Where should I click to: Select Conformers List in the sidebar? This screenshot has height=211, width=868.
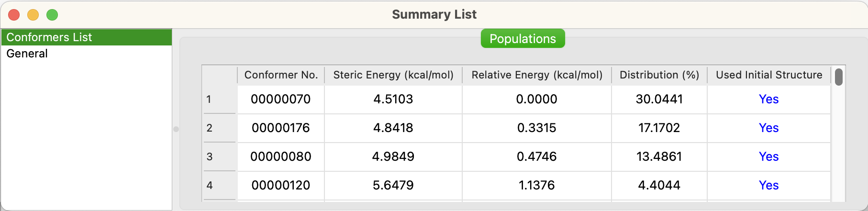coord(49,37)
